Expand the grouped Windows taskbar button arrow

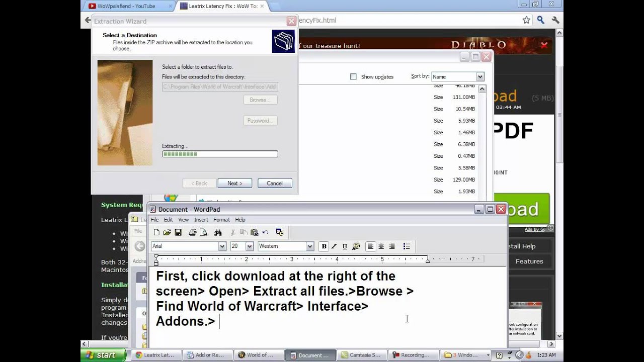click(488, 355)
